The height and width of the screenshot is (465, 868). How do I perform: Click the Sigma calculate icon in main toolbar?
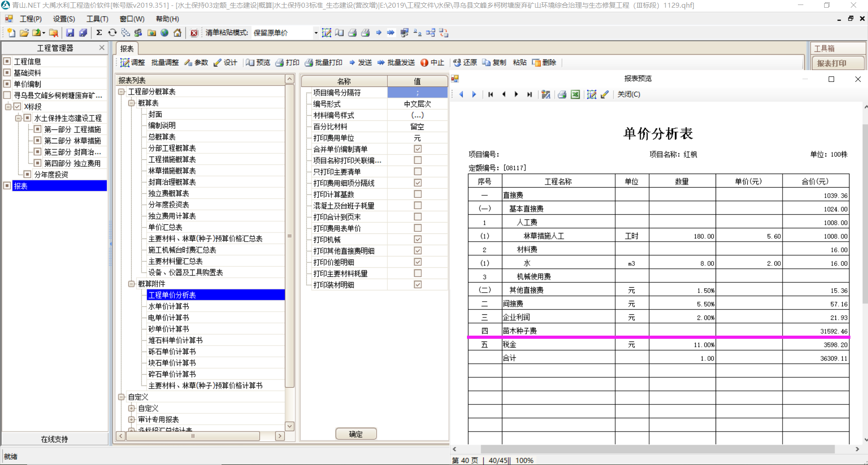(99, 33)
